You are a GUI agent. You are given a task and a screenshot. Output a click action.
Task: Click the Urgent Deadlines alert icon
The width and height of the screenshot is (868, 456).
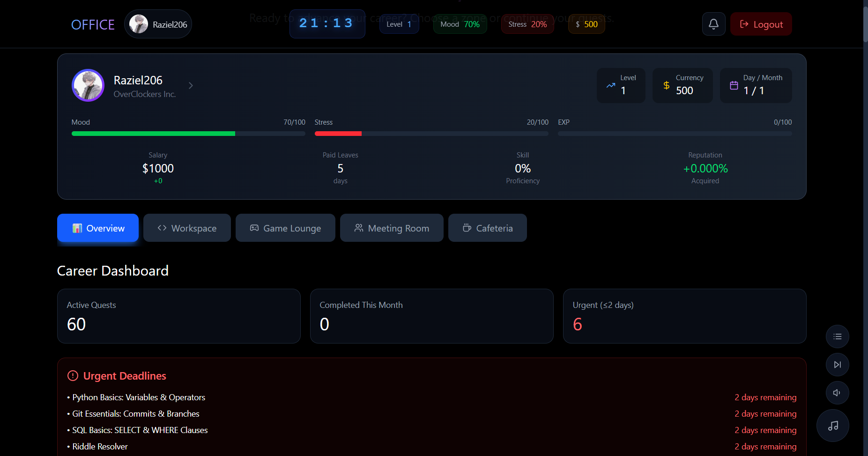73,376
